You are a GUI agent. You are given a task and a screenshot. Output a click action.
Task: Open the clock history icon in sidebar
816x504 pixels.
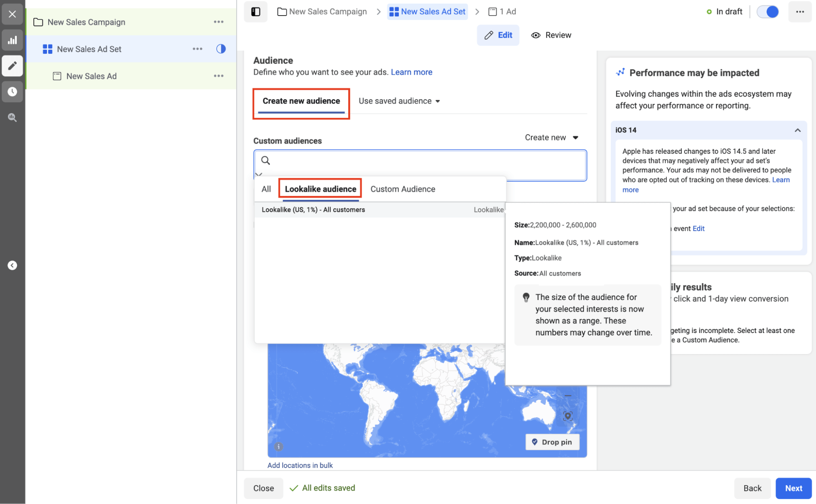click(x=12, y=91)
